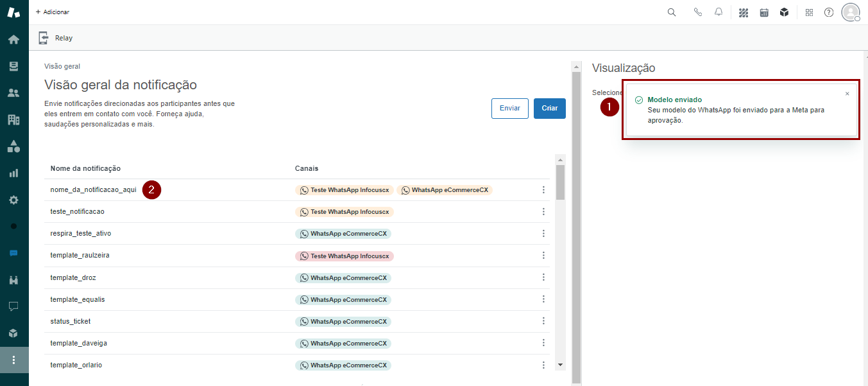
Task: Open the Customers icon in sidebar
Action: pos(13,93)
